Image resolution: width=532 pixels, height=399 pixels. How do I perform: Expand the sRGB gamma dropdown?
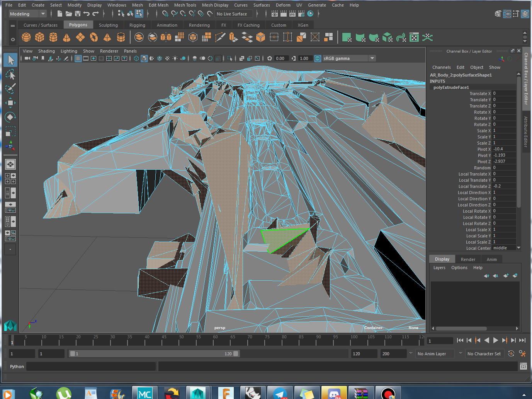[x=372, y=58]
